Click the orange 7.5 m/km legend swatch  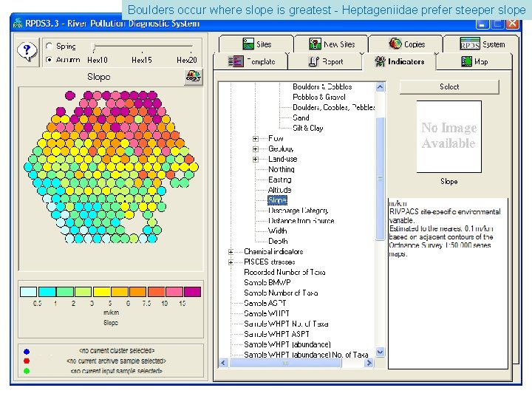point(137,292)
